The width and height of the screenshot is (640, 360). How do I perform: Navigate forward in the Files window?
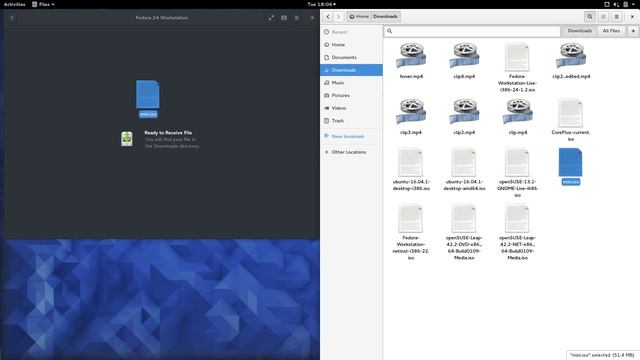(338, 17)
